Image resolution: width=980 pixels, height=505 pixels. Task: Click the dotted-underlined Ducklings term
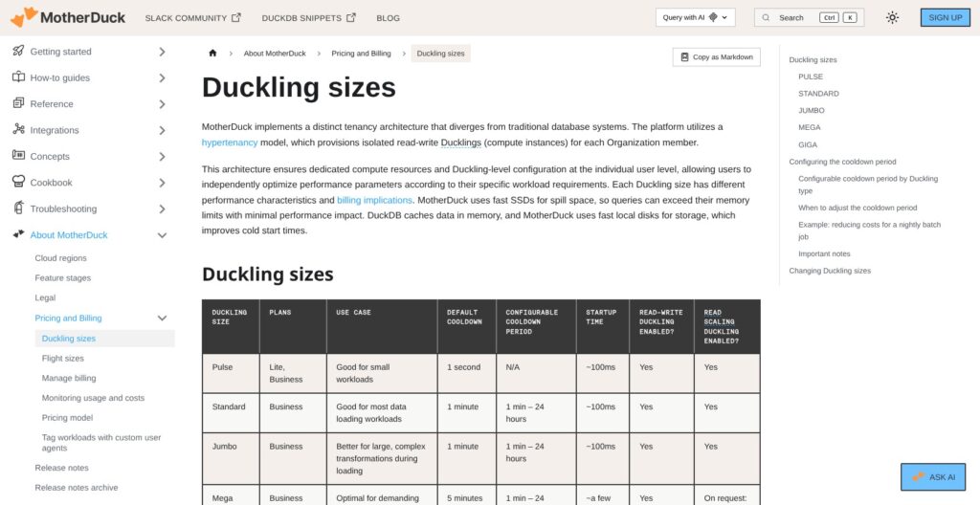pos(461,143)
